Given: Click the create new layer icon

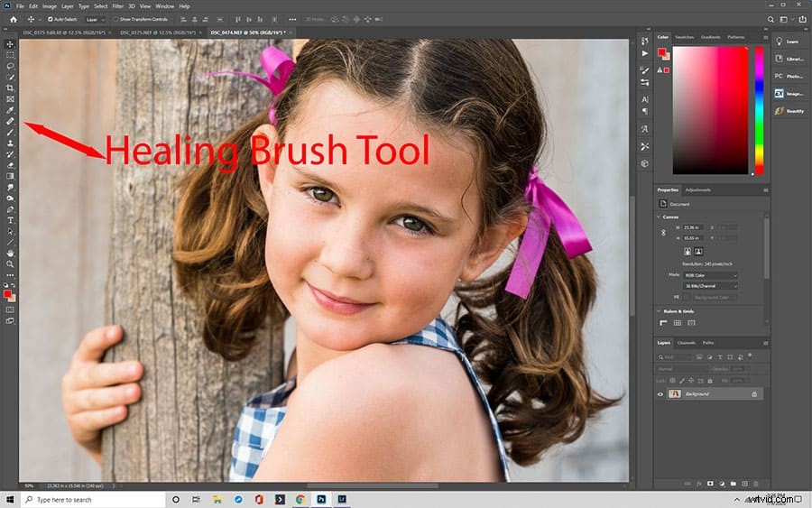Looking at the screenshot, I should point(744,484).
